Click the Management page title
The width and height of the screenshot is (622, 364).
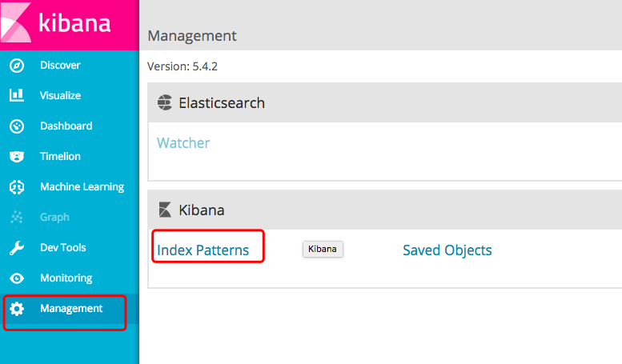tap(192, 36)
